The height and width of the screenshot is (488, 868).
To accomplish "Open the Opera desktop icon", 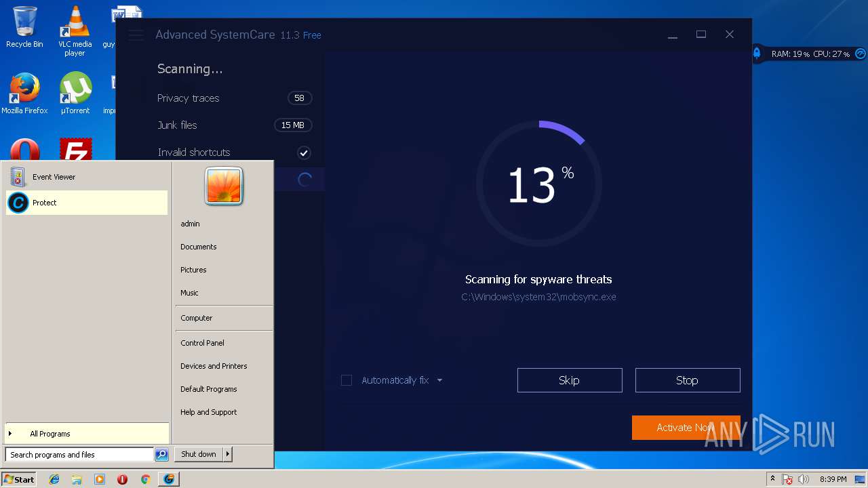I will pos(24,149).
